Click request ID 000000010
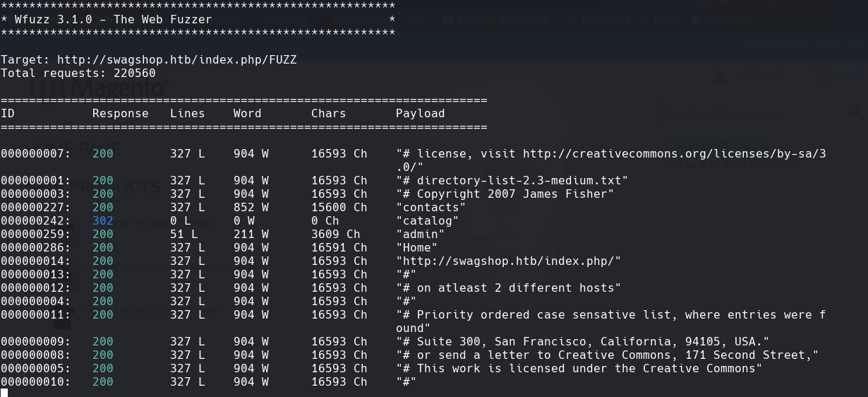Viewport: 868px width, 397px height. [x=36, y=381]
